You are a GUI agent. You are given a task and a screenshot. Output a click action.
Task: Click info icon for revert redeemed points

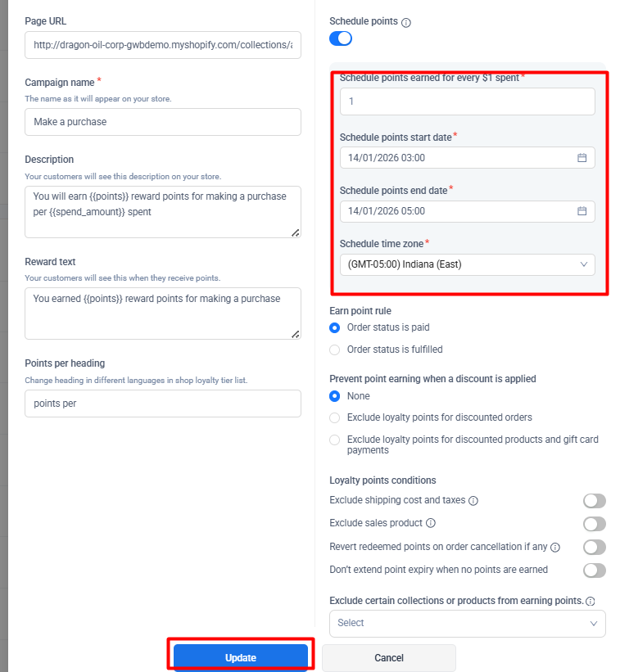555,547
